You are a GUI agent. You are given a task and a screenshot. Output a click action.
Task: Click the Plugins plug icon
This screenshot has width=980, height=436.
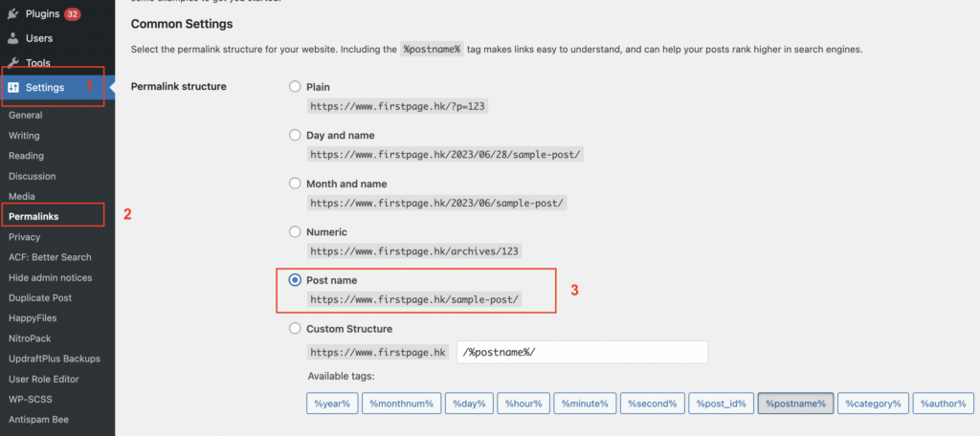coord(12,15)
